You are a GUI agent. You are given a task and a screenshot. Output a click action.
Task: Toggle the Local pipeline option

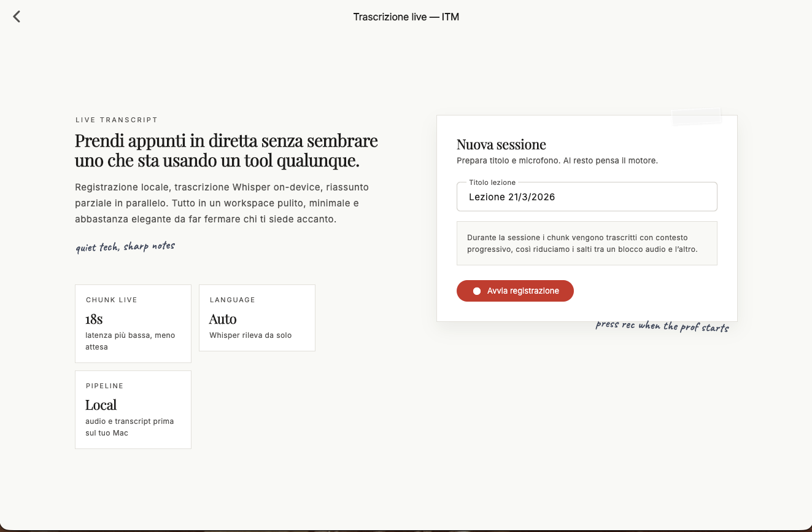pos(133,409)
